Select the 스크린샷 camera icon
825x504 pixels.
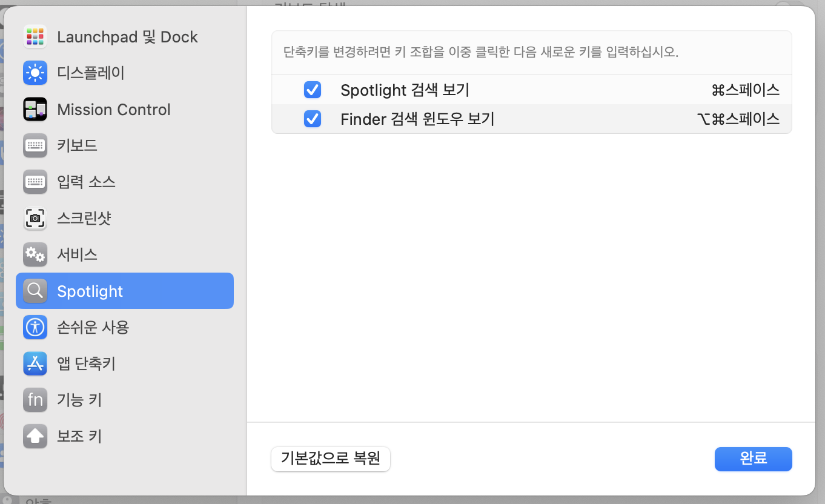coord(35,219)
